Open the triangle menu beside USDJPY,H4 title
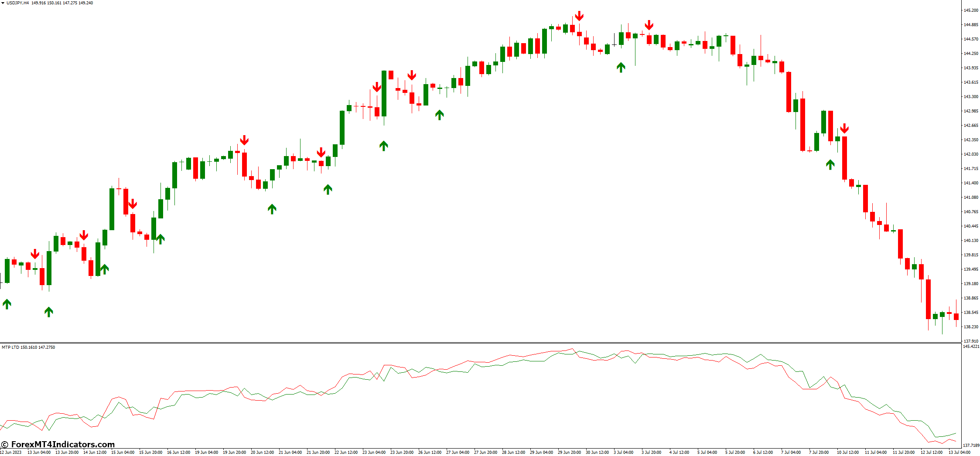 tap(3, 3)
